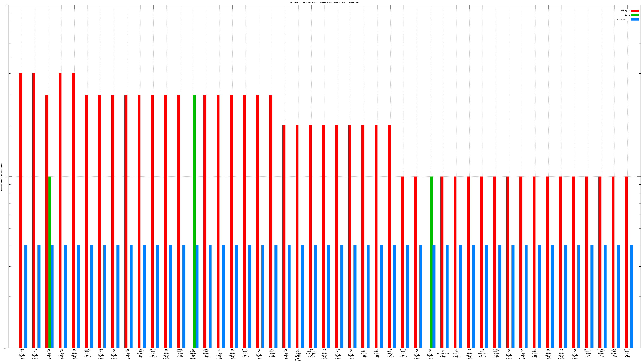Click the ubl.unsubscore.com 6 hops label
The image size is (644, 362).
coord(443,353)
